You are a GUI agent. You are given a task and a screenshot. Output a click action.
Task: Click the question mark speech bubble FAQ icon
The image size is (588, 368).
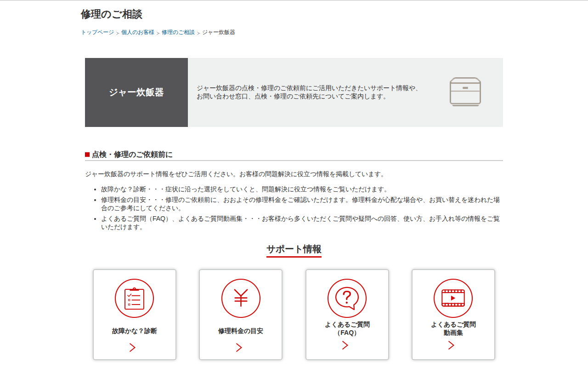(x=347, y=298)
